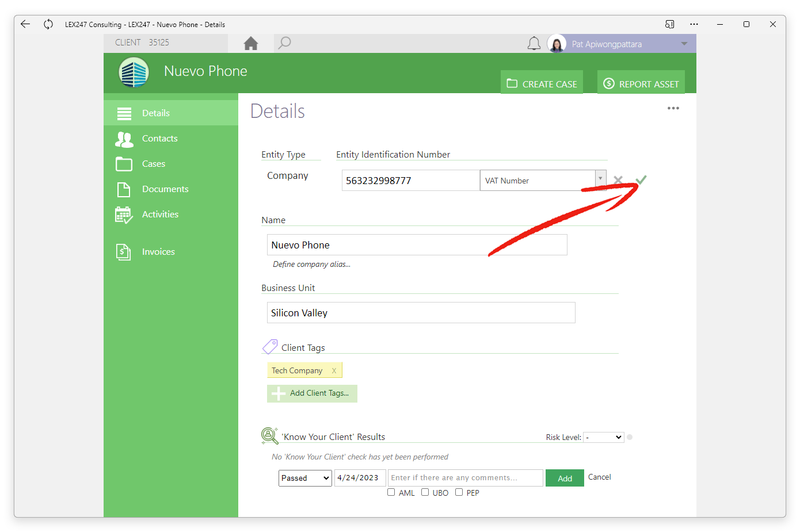Open the Documents section
Viewport: 800px width, 532px height.
171,189
